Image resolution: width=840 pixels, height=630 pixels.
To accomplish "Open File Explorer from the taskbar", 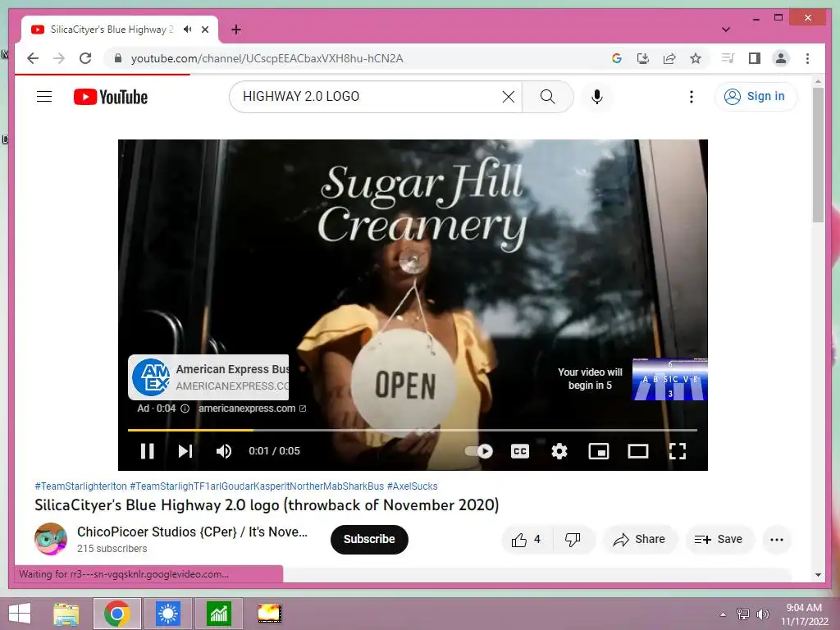I will [x=66, y=614].
